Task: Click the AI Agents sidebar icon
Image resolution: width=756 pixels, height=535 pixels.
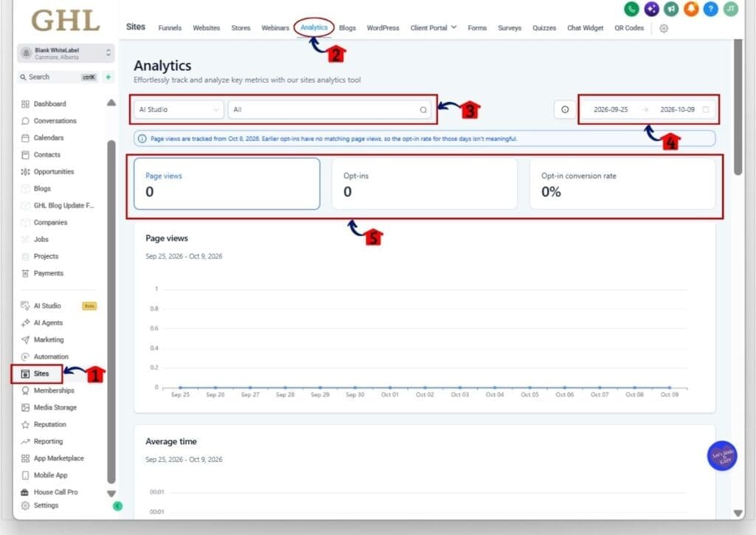Action: coord(26,323)
